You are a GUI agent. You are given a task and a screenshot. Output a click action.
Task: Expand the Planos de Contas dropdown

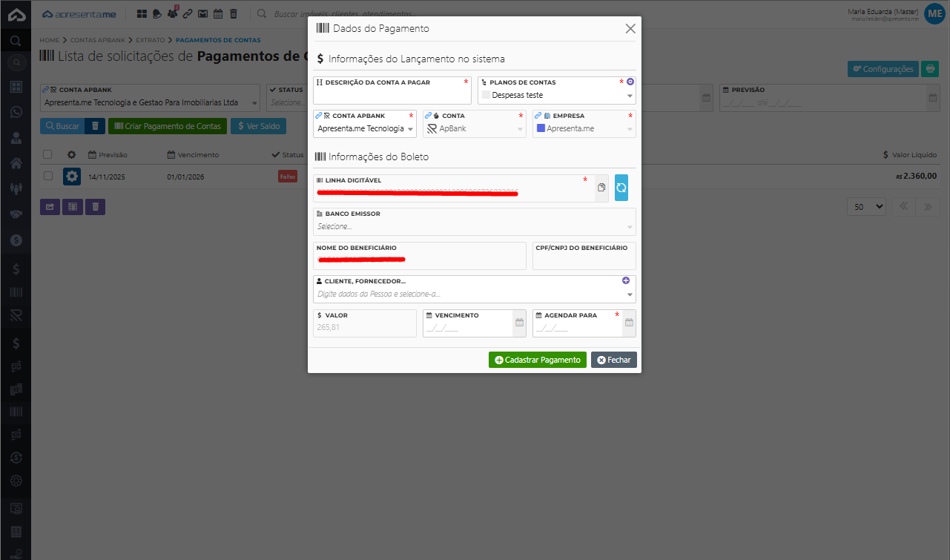[x=630, y=96]
